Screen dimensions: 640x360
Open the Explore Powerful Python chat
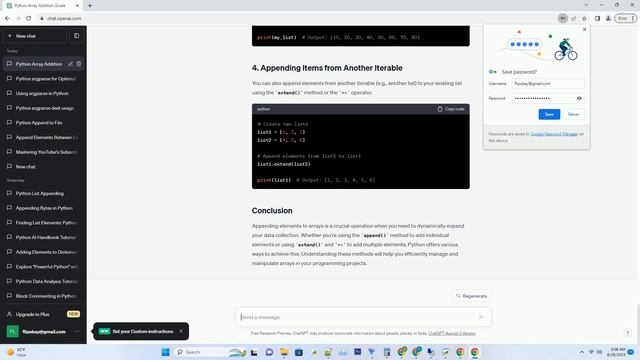tap(43, 267)
